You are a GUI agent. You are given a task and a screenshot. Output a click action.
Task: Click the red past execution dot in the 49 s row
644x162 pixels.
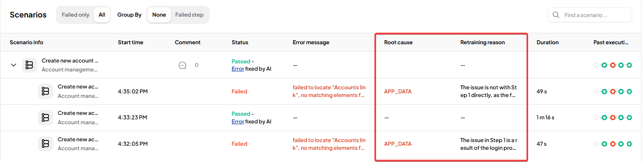613,91
